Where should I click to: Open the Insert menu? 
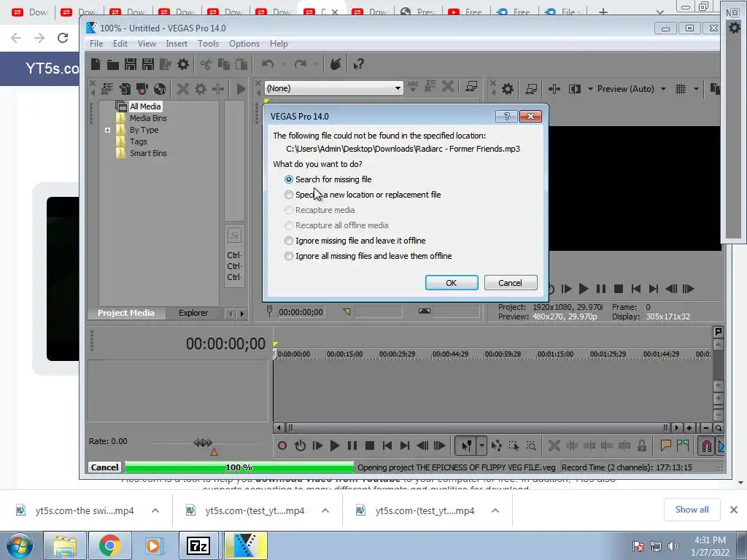coord(177,43)
